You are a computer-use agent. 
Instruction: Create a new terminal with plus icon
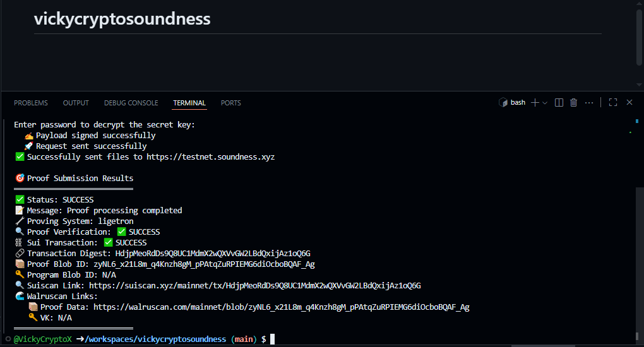click(535, 103)
